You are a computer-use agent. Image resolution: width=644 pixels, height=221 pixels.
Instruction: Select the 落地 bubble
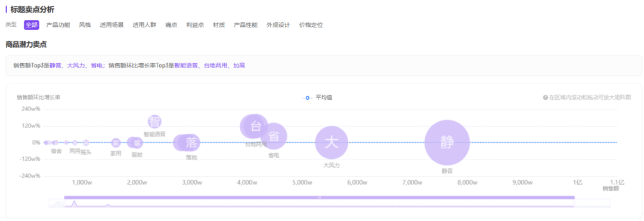pyautogui.click(x=191, y=142)
